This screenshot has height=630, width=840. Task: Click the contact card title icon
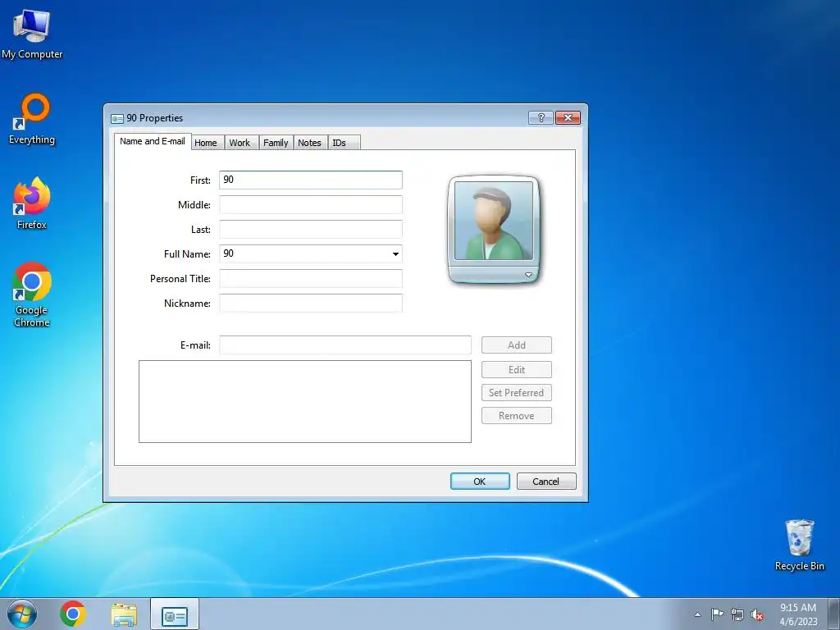[116, 118]
